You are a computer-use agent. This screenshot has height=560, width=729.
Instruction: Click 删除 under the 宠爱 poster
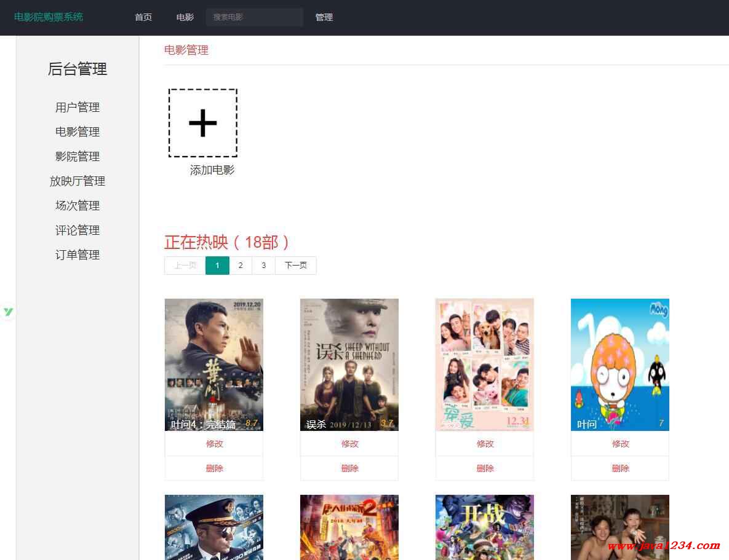pyautogui.click(x=484, y=468)
